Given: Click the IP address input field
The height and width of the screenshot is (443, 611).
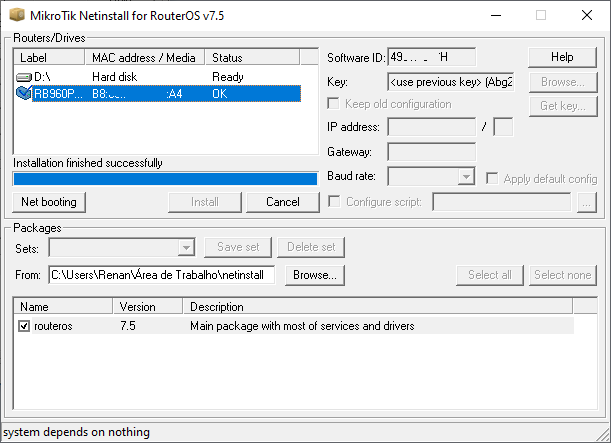Looking at the screenshot, I should [x=431, y=127].
